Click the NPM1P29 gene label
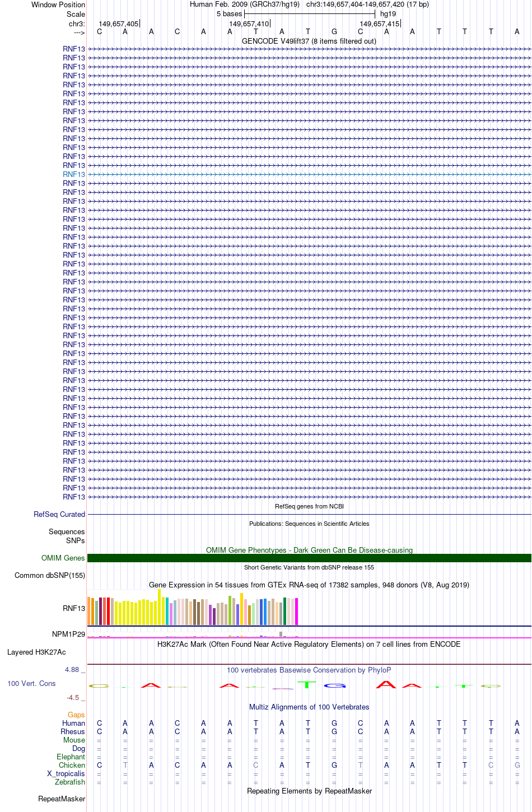This screenshot has height=812, width=532. [x=68, y=634]
